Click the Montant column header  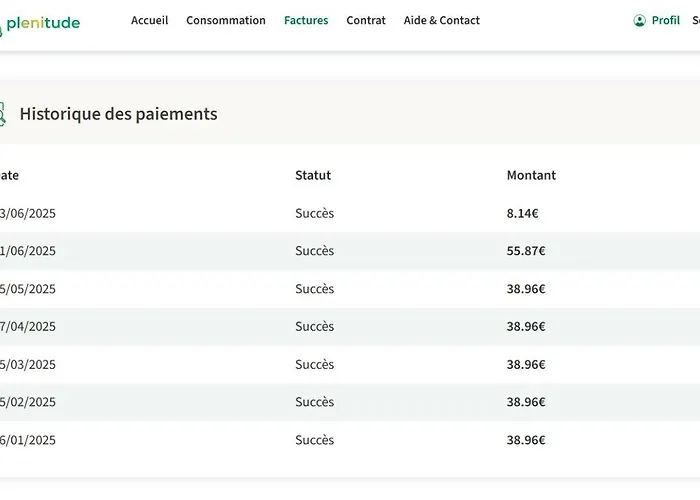click(531, 175)
